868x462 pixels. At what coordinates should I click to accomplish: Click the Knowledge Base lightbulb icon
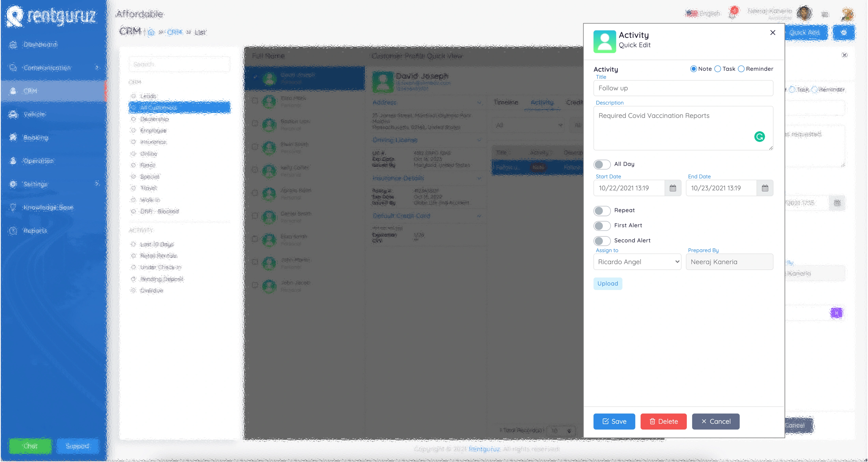click(13, 208)
